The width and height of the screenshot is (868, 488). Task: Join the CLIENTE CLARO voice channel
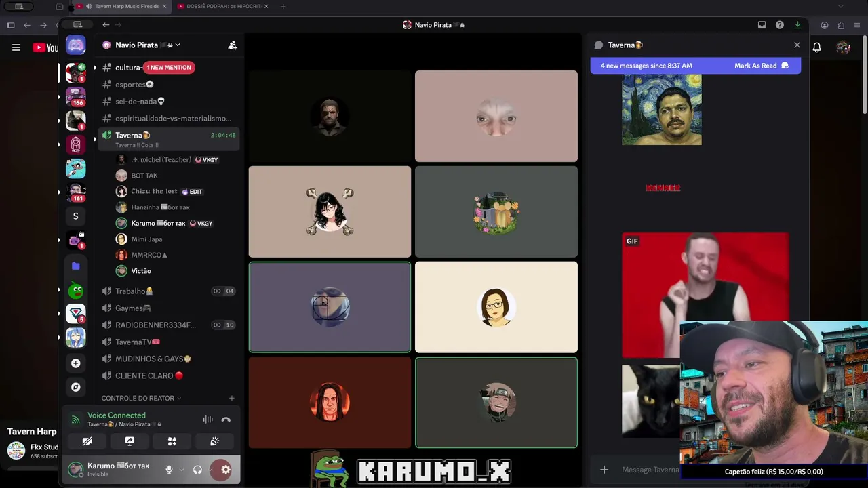pyautogui.click(x=169, y=376)
